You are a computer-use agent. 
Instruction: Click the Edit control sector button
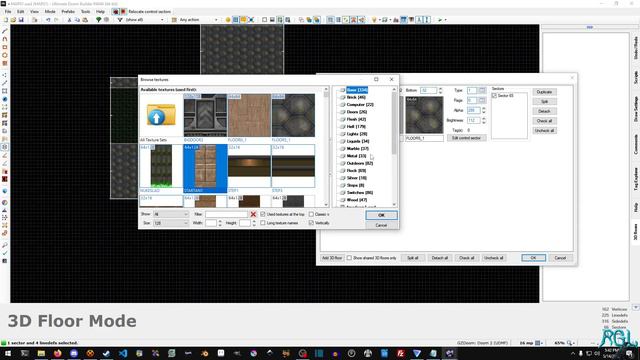tap(466, 138)
